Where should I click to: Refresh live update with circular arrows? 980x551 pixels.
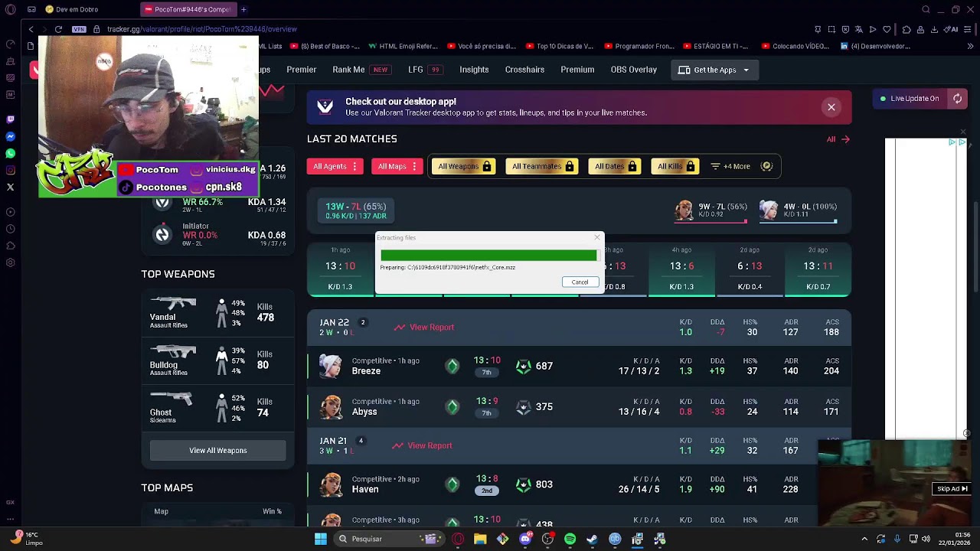[957, 99]
